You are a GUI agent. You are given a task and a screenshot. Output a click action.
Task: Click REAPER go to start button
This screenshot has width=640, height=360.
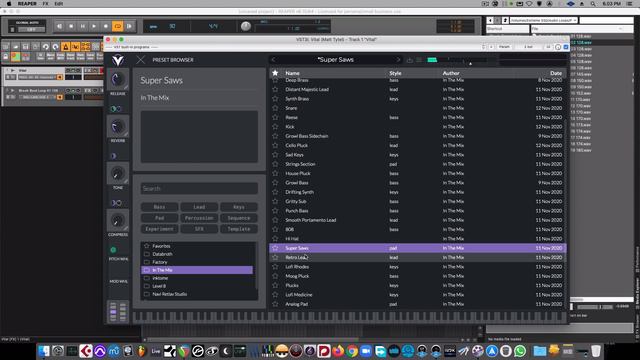pos(60,26)
